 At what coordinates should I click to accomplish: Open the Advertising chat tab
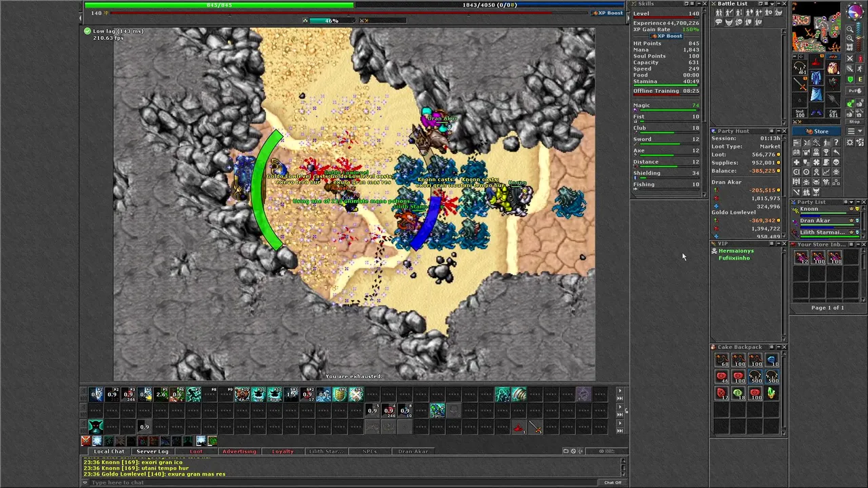(x=239, y=451)
